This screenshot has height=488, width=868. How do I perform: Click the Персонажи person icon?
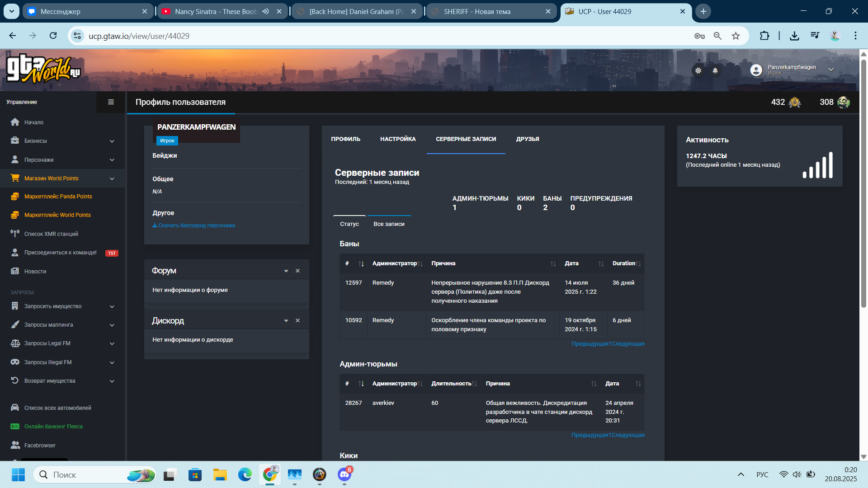pyautogui.click(x=15, y=160)
